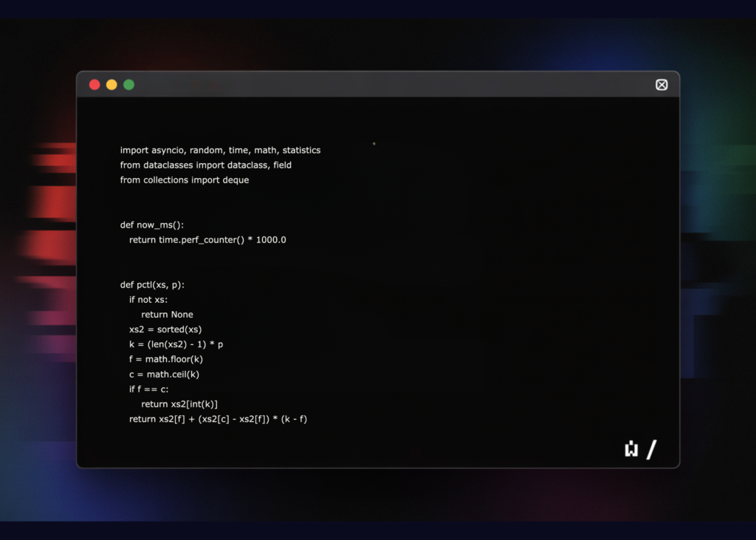Click the pixelated logo icon bottom right
Screen dimensions: 756x540
[x=630, y=448]
